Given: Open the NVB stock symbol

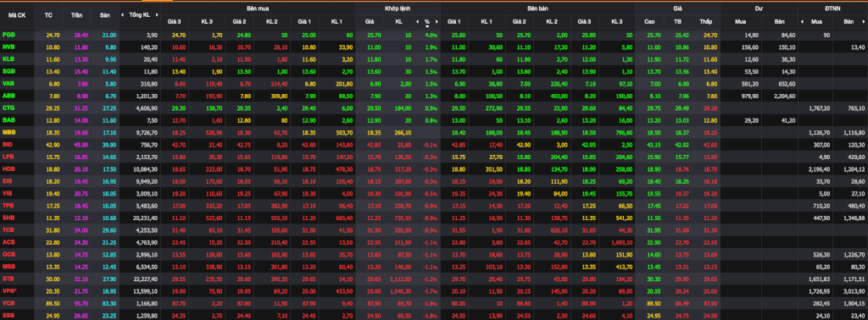Looking at the screenshot, I should [x=8, y=47].
